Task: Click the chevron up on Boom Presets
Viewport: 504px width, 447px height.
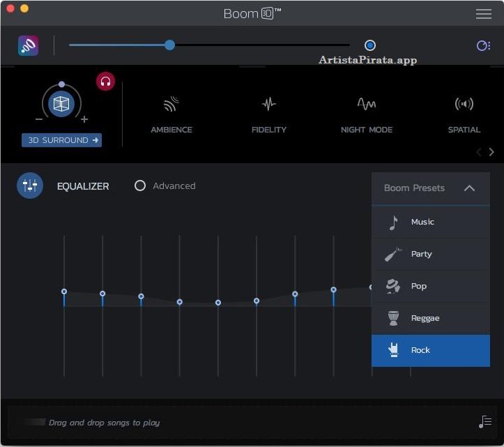Action: click(469, 188)
